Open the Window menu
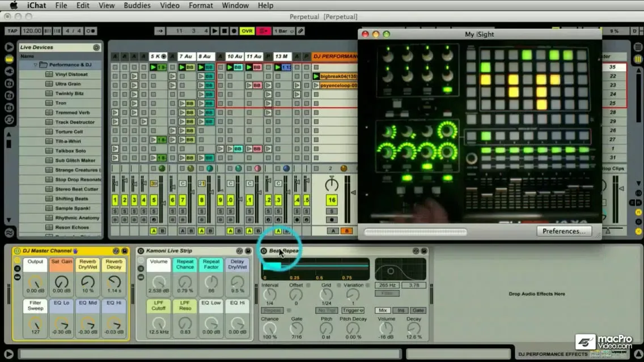The height and width of the screenshot is (362, 644). click(235, 5)
